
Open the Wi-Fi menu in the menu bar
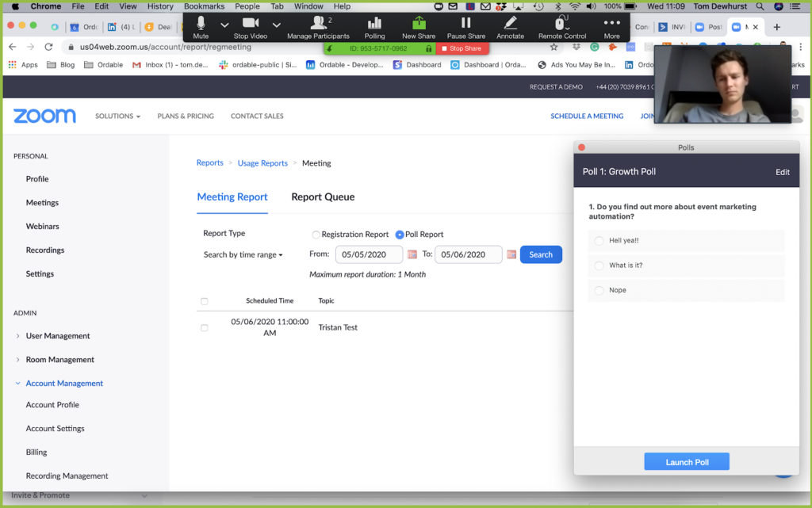(x=574, y=6)
